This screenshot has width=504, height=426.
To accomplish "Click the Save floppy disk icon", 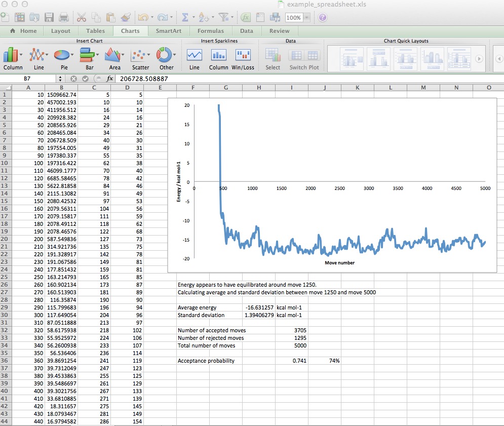I will pyautogui.click(x=49, y=18).
